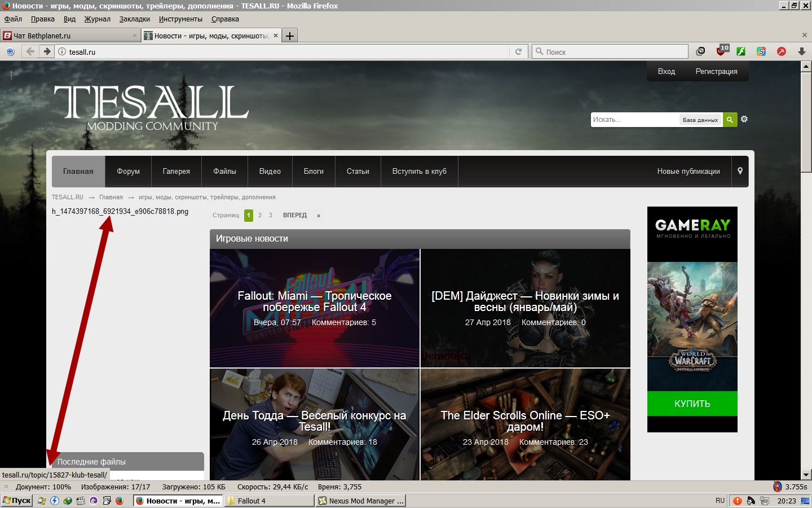This screenshot has width=812, height=508.
Task: Click the uBlock shield icon with badge 10
Action: [721, 51]
